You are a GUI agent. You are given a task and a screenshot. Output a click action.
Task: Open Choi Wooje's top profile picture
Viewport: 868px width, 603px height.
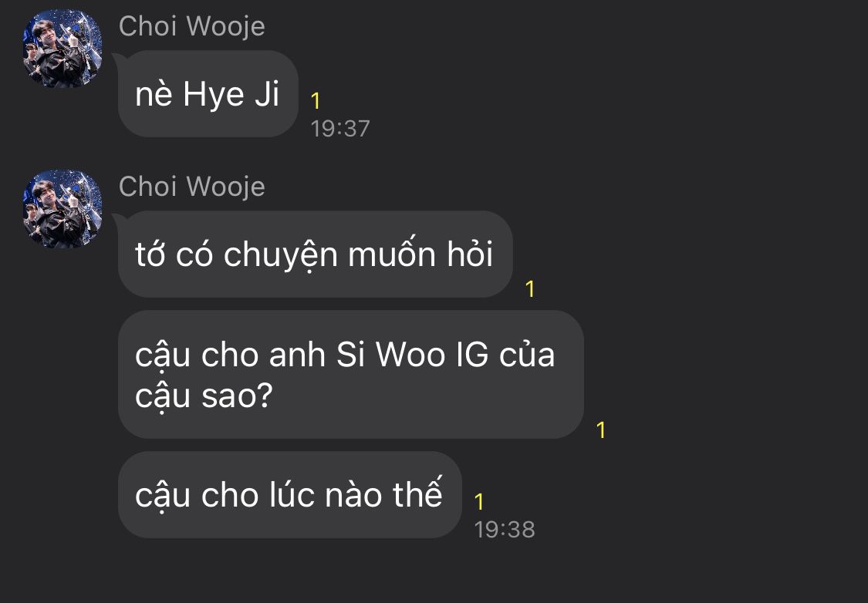point(62,49)
